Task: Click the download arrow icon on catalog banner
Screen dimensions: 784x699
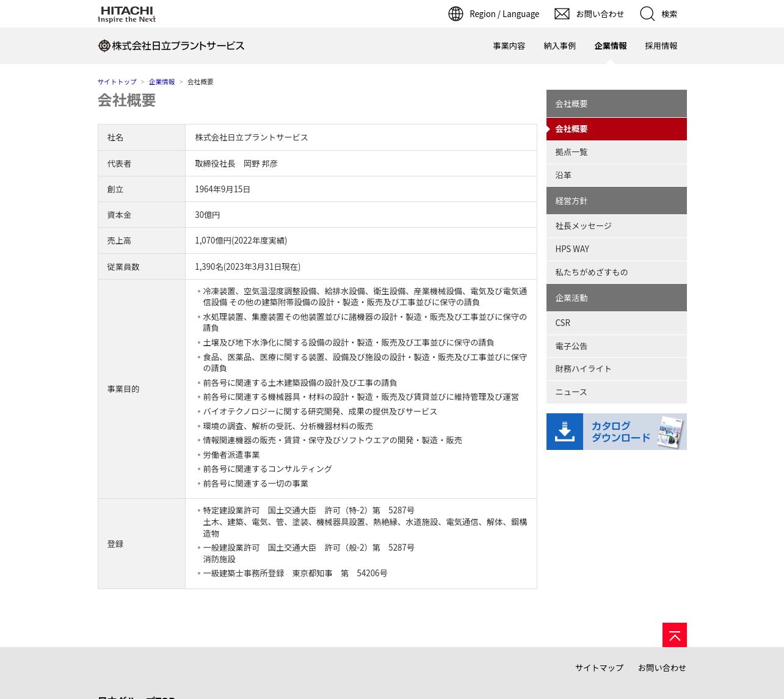Action: click(565, 432)
